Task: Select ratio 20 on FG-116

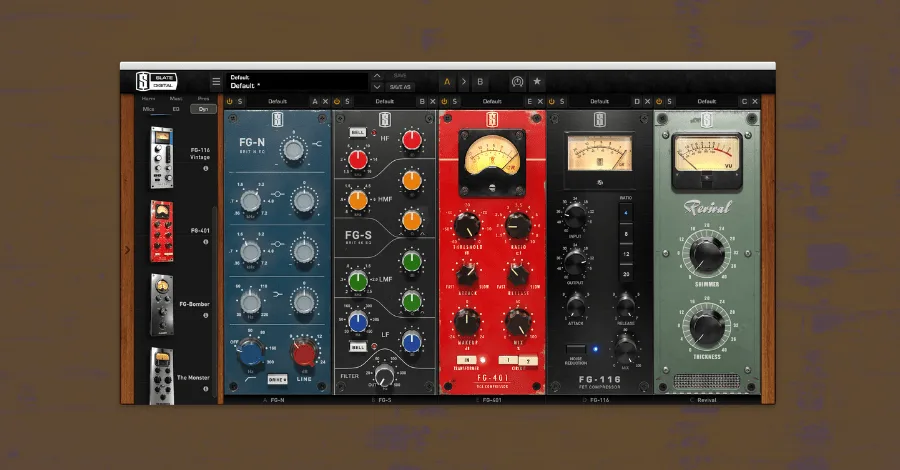Action: coord(626,274)
